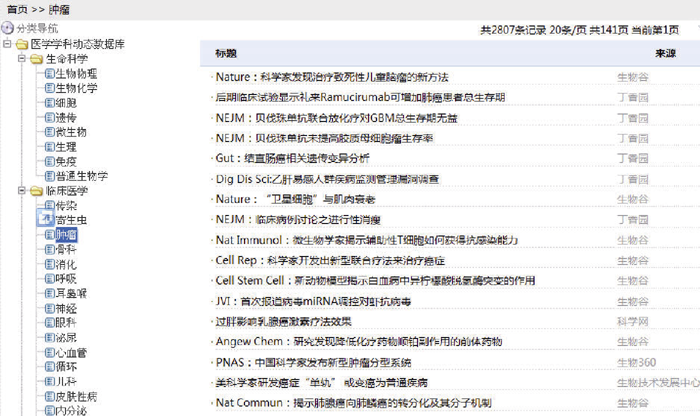Click the document icon beside 遗传
The height and width of the screenshot is (416, 700).
tap(50, 117)
